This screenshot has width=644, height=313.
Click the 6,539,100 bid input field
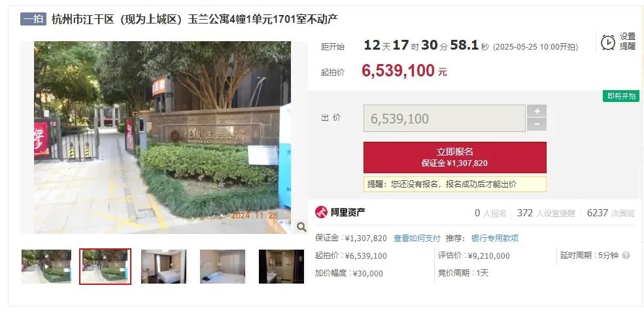pos(444,118)
